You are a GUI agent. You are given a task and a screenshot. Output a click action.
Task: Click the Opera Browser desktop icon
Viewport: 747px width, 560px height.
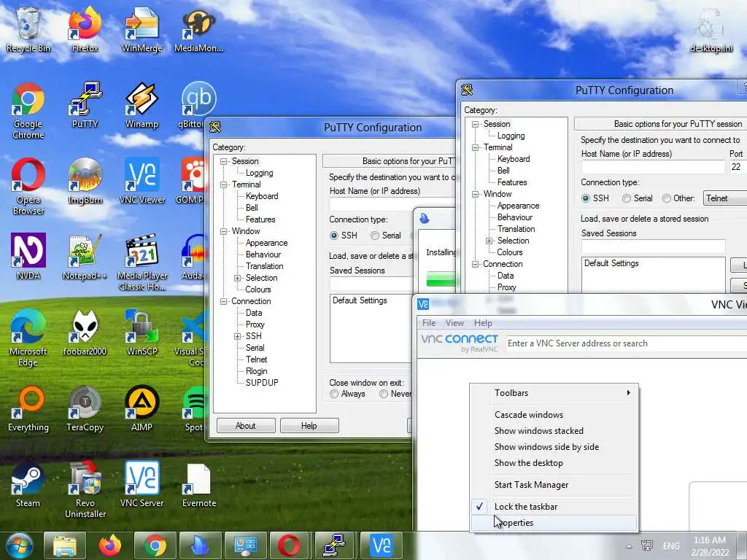pos(28,186)
